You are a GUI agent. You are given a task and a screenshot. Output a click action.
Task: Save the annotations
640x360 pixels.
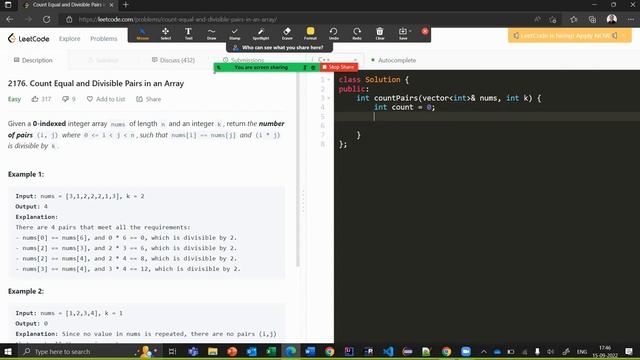coord(402,34)
